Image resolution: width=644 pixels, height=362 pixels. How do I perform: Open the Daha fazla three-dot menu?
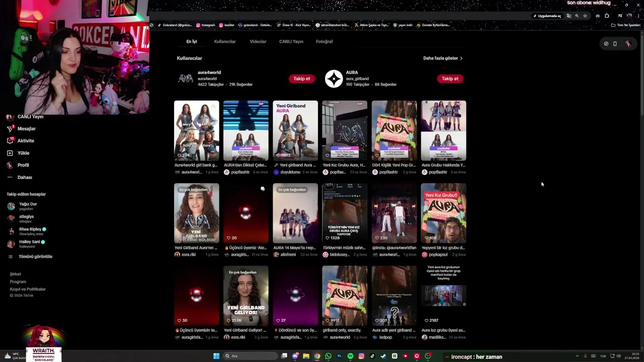coord(10,177)
